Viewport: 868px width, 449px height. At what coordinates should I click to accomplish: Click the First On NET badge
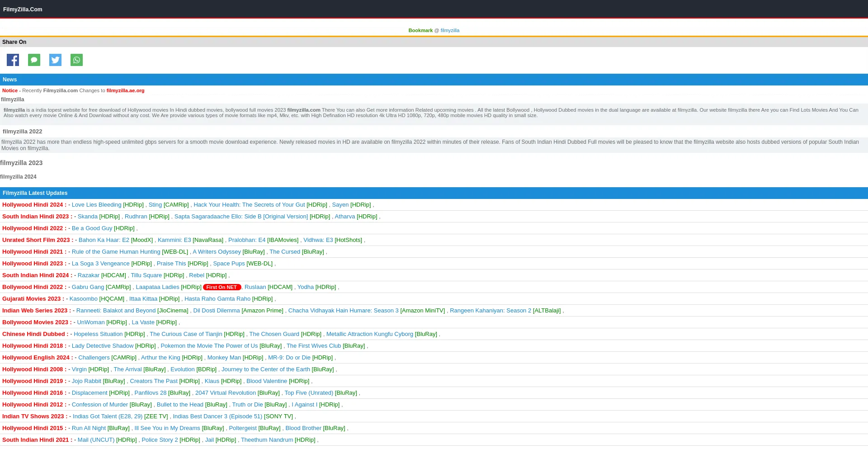click(222, 287)
